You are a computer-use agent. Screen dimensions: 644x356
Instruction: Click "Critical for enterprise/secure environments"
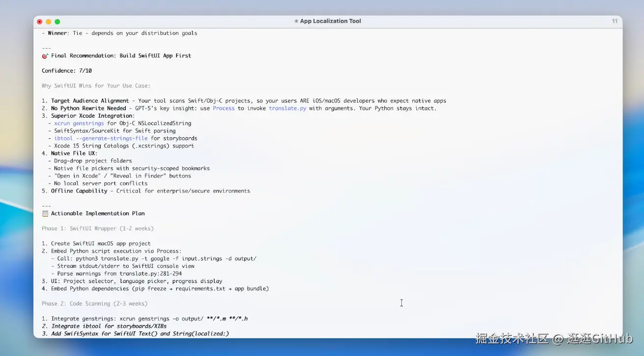point(183,191)
